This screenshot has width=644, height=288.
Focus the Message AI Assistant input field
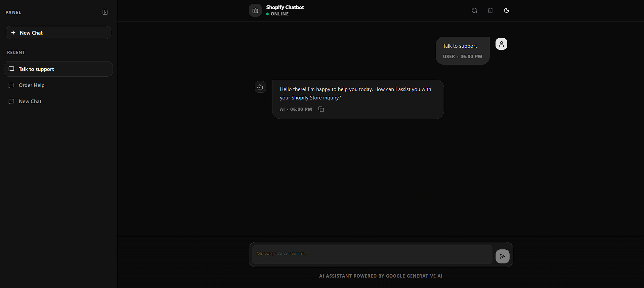click(372, 254)
